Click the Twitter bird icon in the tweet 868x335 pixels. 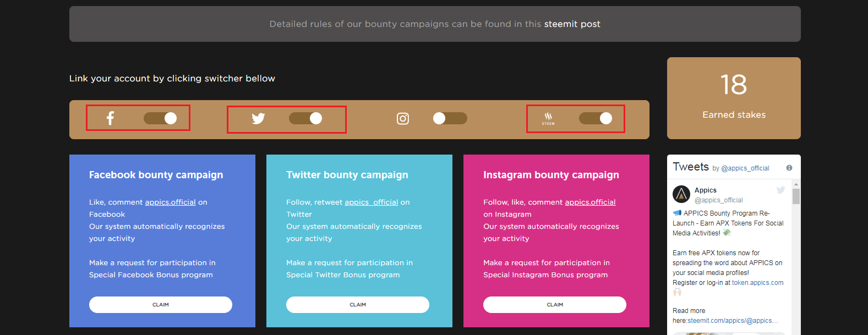click(x=780, y=190)
